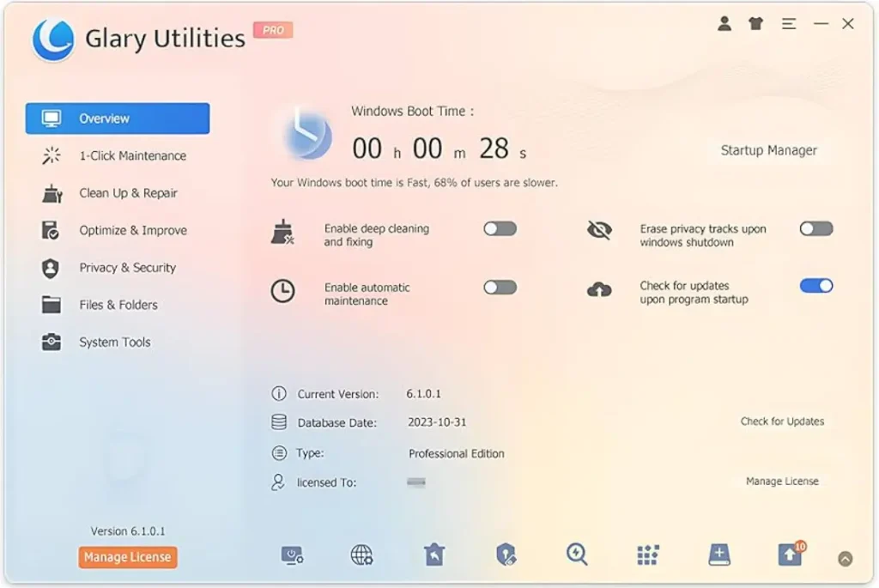
Task: Click the 28 seconds boot time value
Action: [494, 149]
